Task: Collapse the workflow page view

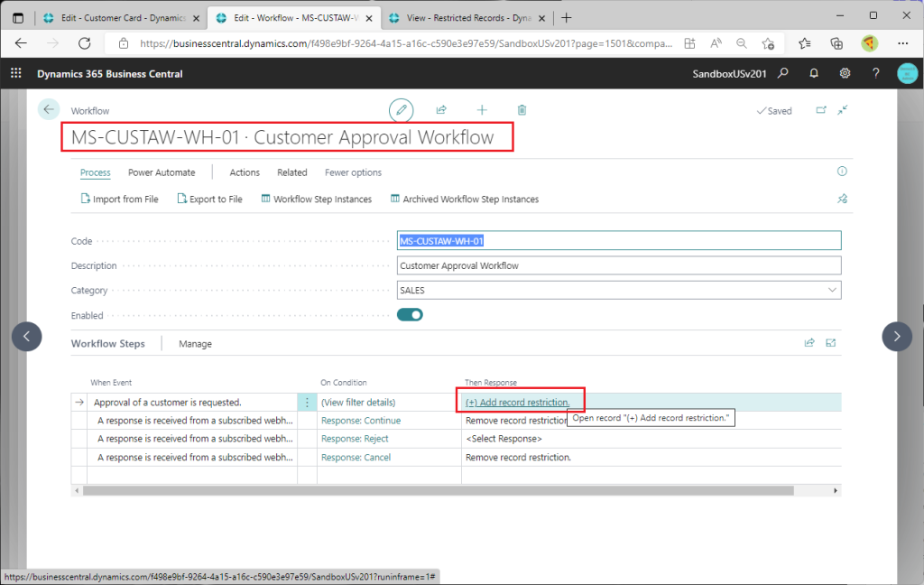Action: [x=843, y=110]
